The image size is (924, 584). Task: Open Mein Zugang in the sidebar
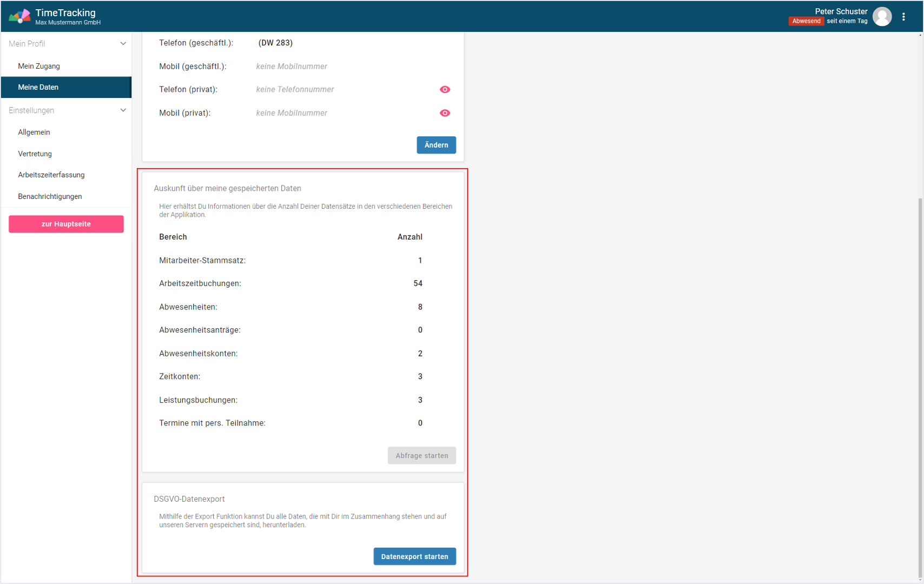tap(39, 66)
